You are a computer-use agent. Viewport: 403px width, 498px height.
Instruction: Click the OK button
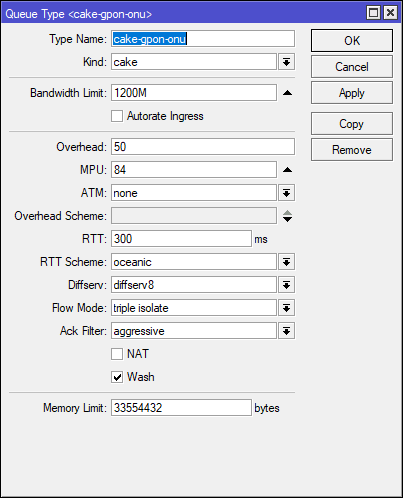click(352, 41)
